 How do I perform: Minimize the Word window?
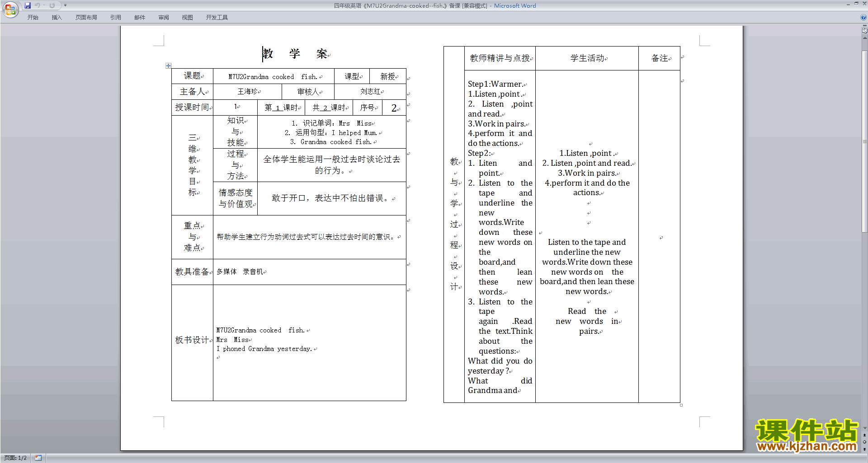[x=848, y=4]
